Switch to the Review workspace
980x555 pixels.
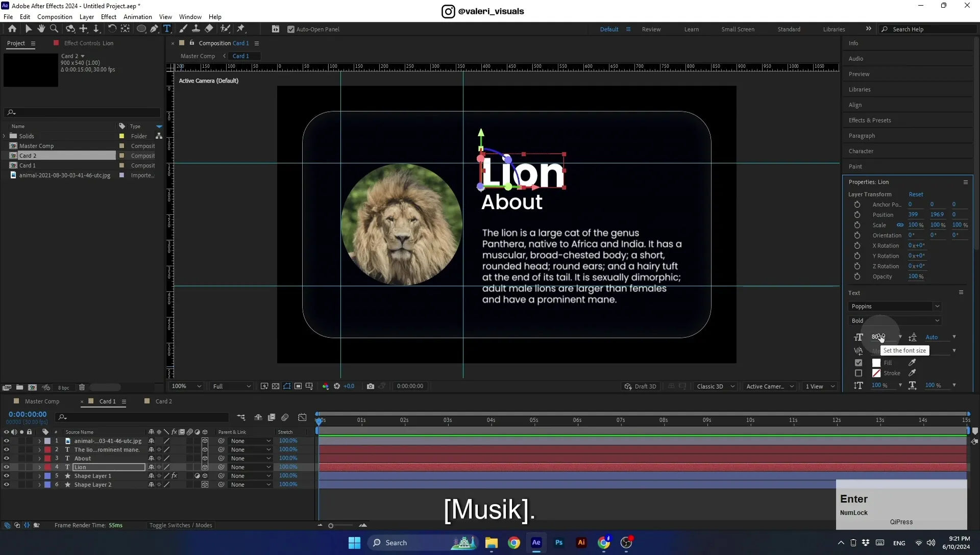(x=651, y=30)
